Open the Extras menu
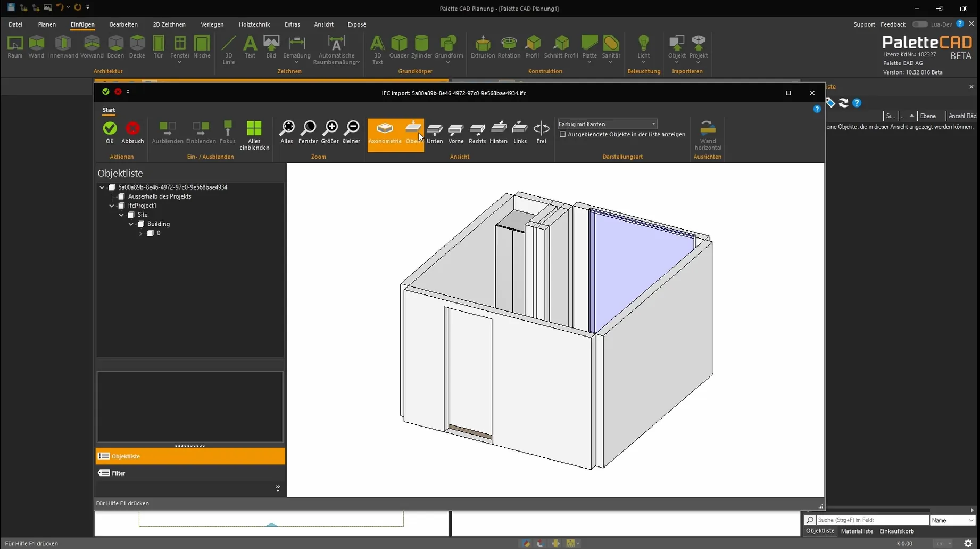Image resolution: width=980 pixels, height=549 pixels. tap(292, 24)
